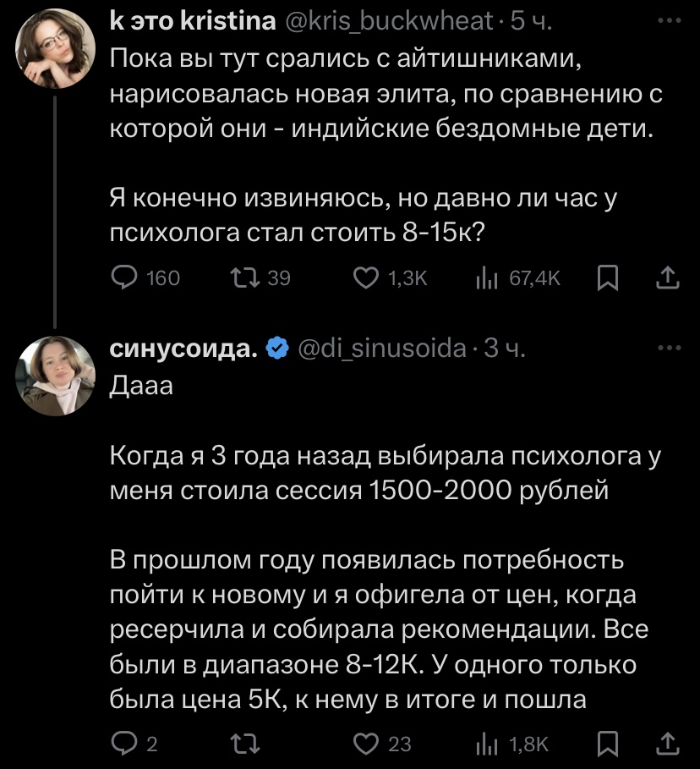The height and width of the screenshot is (769, 700).
Task: Reply to kris_buckwheat's tweet
Action: point(125,277)
